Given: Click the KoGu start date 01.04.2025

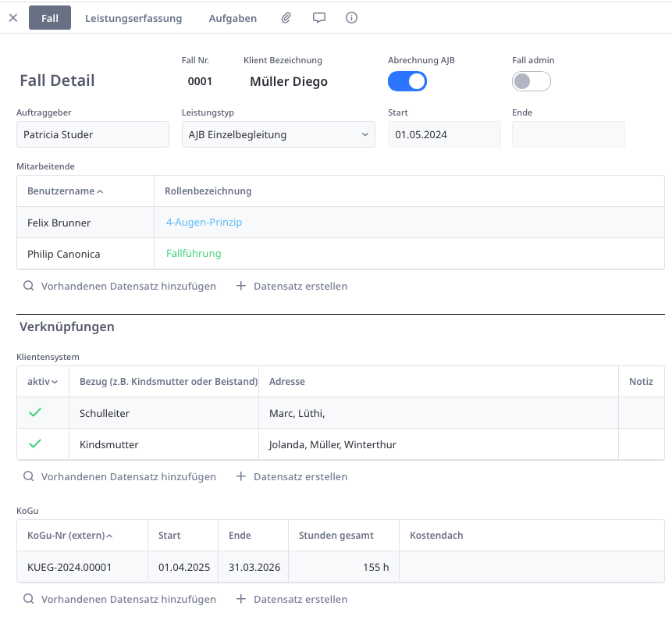Looking at the screenshot, I should click(183, 567).
